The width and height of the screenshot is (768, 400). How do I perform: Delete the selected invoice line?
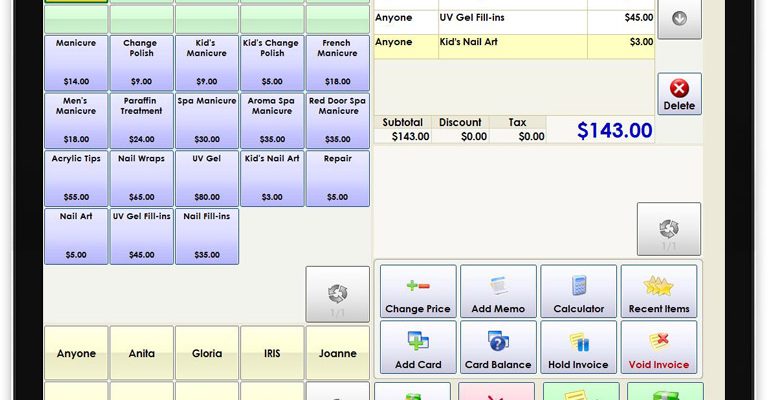tap(679, 93)
